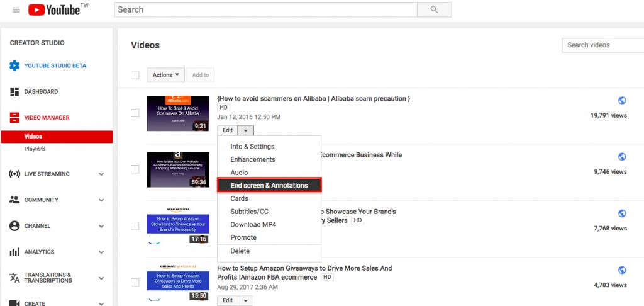
Task: Check the Amazon Storefront video checkbox
Action: coord(135,226)
